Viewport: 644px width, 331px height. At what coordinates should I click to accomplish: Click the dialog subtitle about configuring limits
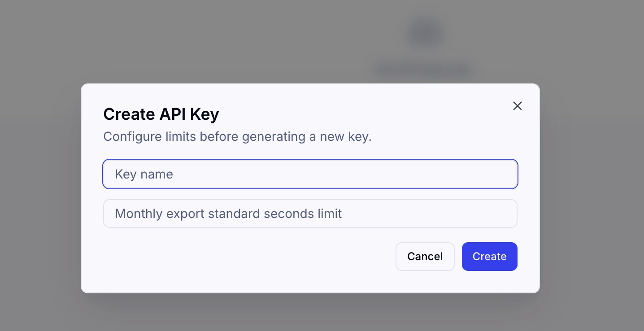point(237,136)
